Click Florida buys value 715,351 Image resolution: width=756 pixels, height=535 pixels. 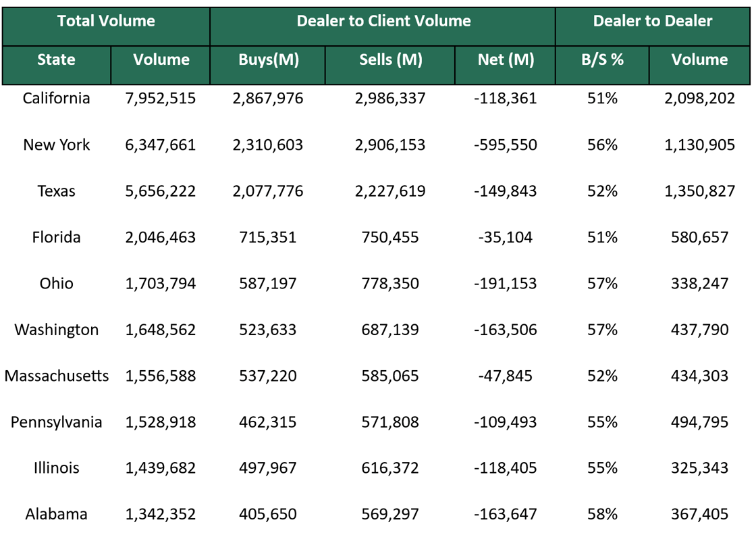point(268,237)
